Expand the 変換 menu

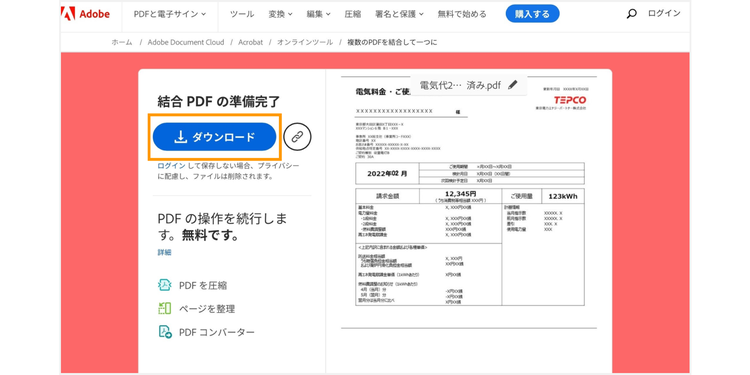tap(280, 14)
